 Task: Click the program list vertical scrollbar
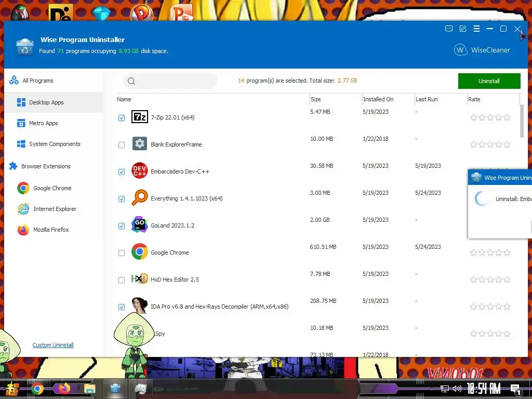[x=522, y=121]
